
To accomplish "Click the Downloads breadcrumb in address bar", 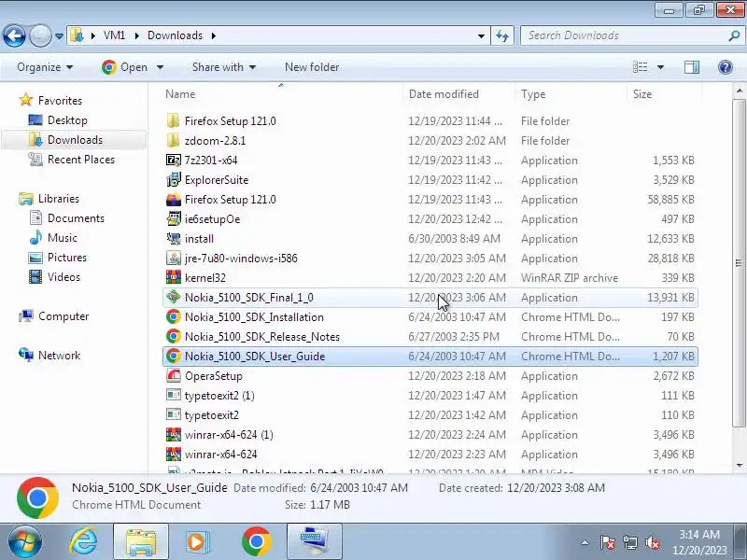I will point(175,35).
